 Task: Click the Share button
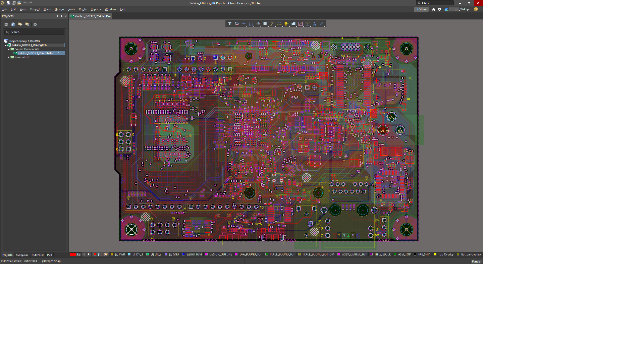421,9
